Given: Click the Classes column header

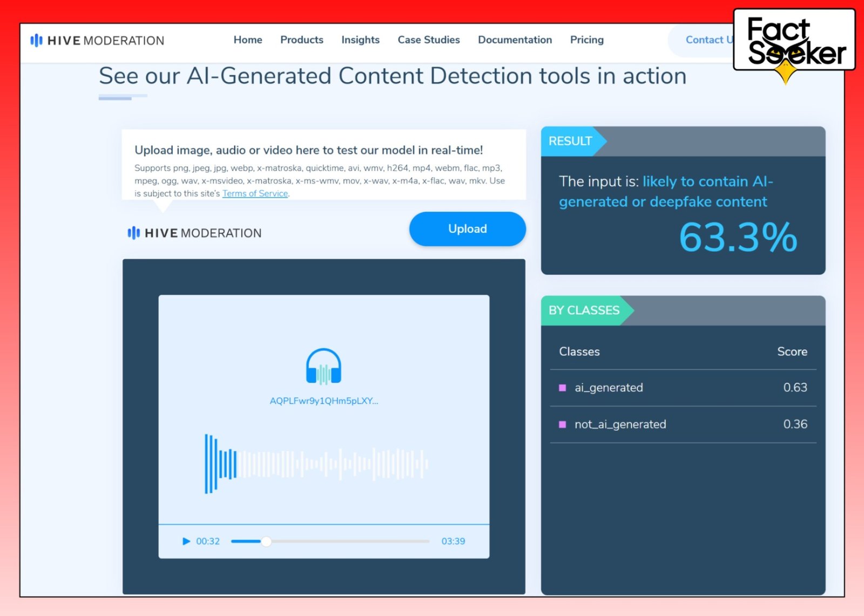Looking at the screenshot, I should (579, 351).
